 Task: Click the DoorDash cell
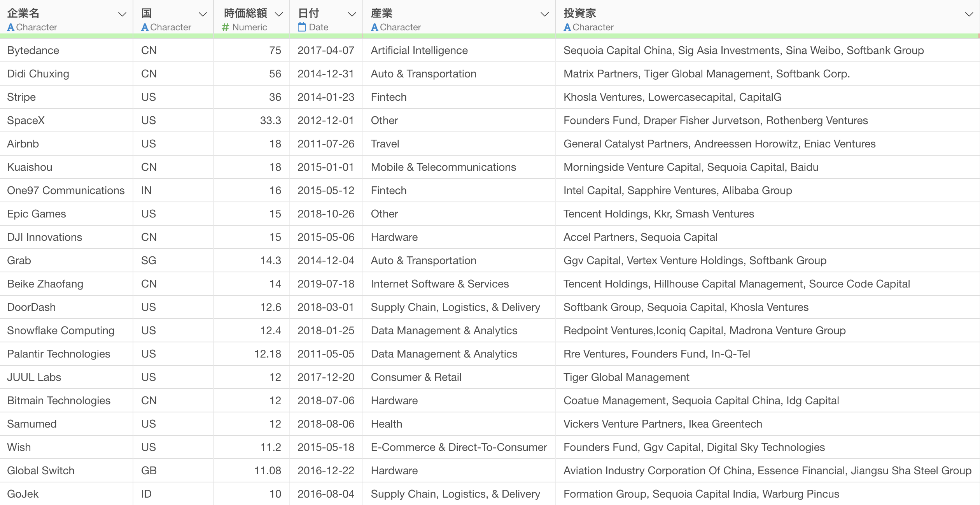pos(66,307)
